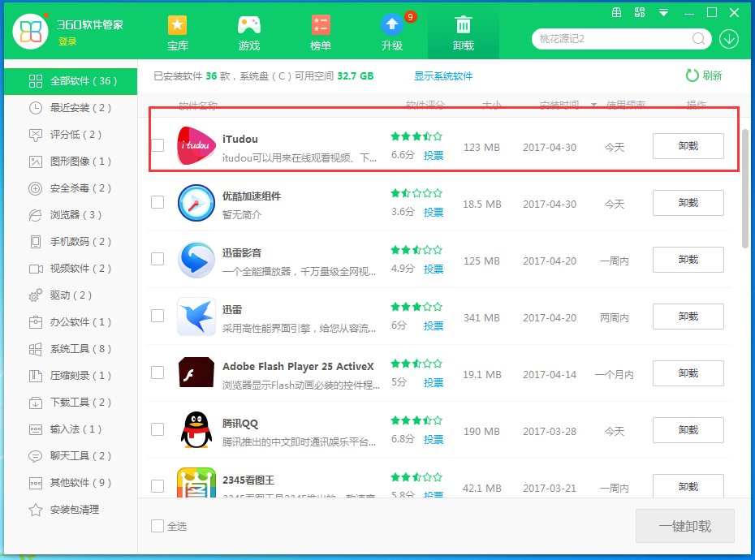Select 评分低 (2) category
This screenshot has width=755, height=560.
click(71, 135)
